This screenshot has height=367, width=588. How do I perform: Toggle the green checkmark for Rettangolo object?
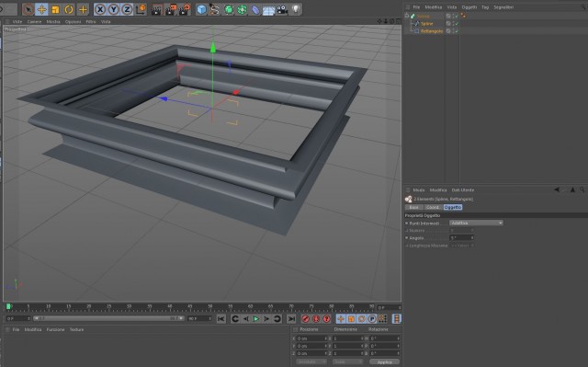click(x=457, y=31)
